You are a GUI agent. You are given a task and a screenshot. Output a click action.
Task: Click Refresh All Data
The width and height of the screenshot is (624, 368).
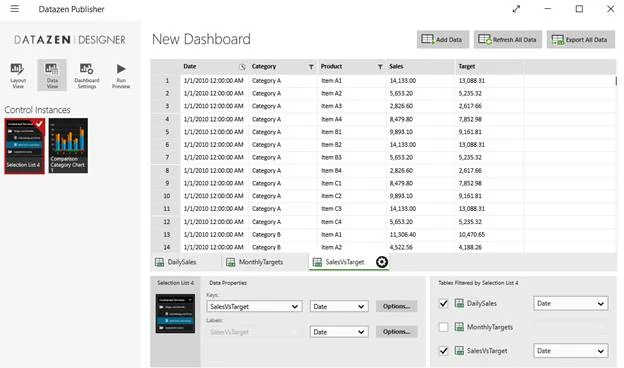507,39
